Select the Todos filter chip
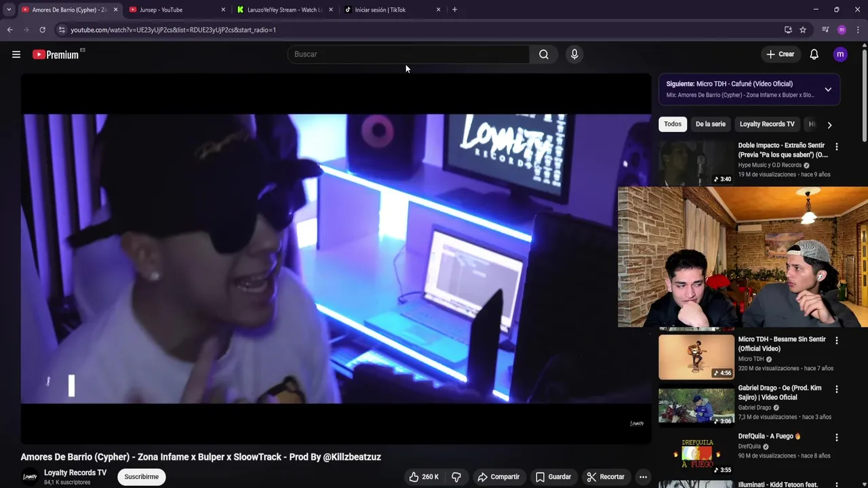This screenshot has height=488, width=868. click(673, 124)
